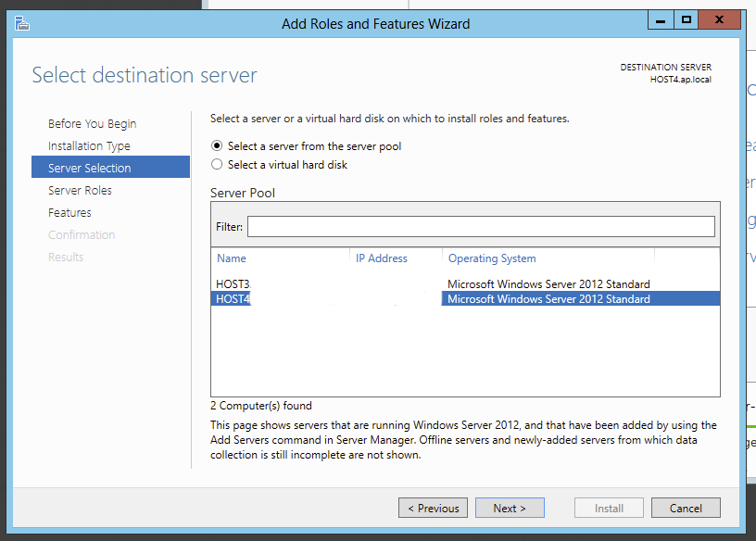Sort server list by Name column
The height and width of the screenshot is (541, 756).
pos(232,258)
